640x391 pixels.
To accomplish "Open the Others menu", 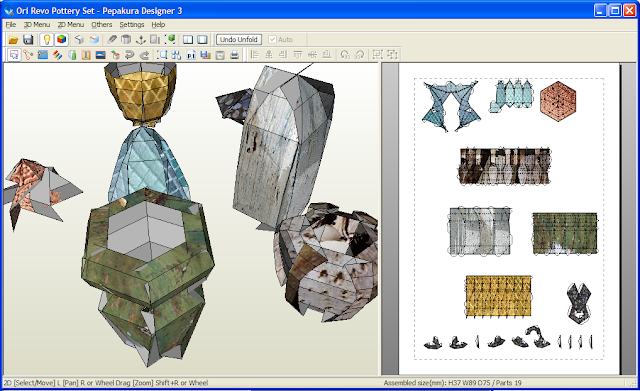I will [x=102, y=24].
